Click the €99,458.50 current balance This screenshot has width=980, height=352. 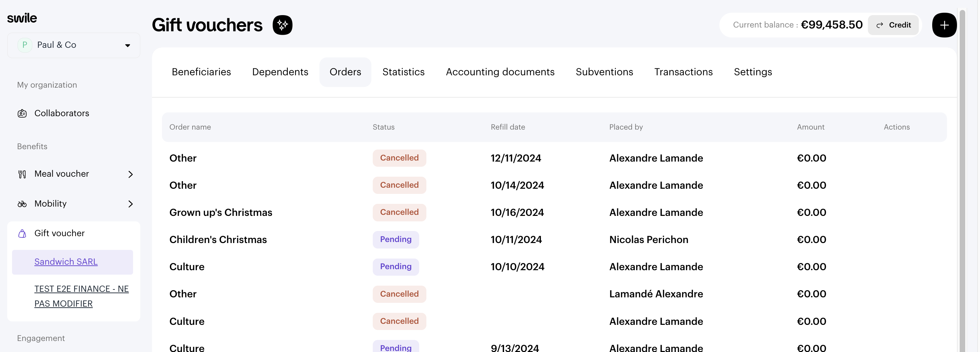832,25
